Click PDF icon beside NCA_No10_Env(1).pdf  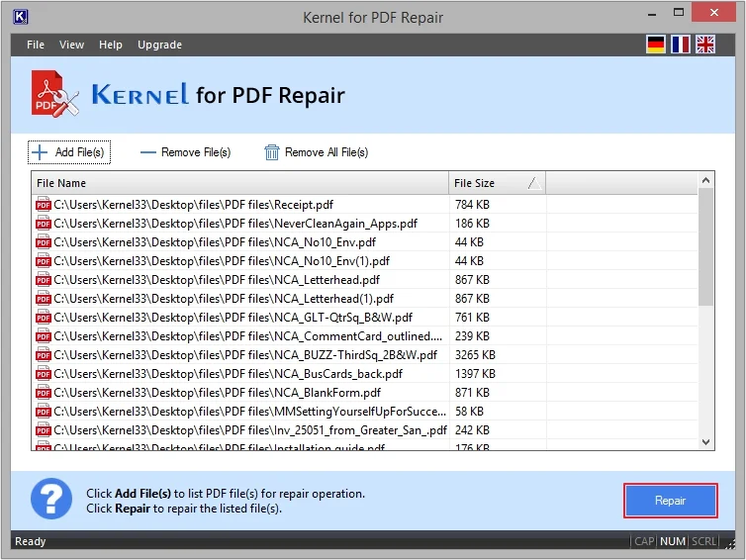[44, 261]
